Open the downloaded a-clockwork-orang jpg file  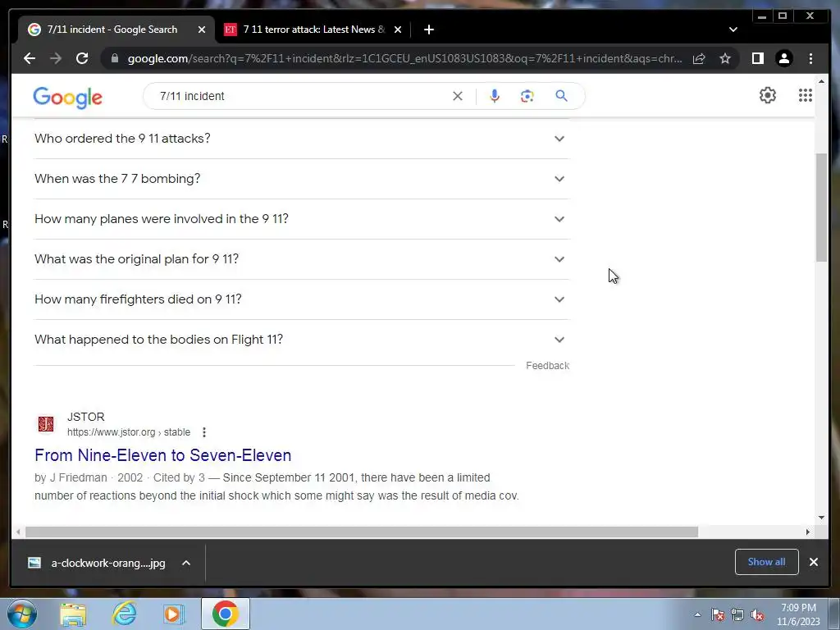coord(97,563)
